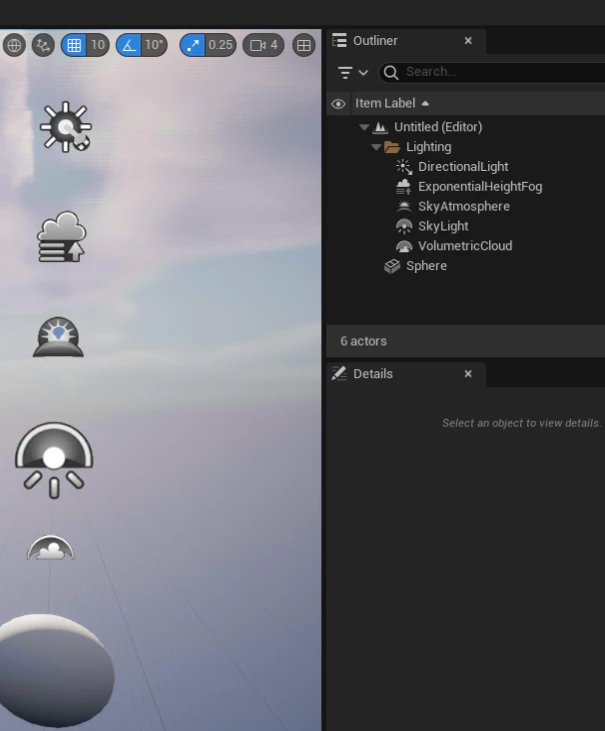Toggle rotation snapping angle icon
Viewport: 605px width, 731px height.
coord(129,45)
